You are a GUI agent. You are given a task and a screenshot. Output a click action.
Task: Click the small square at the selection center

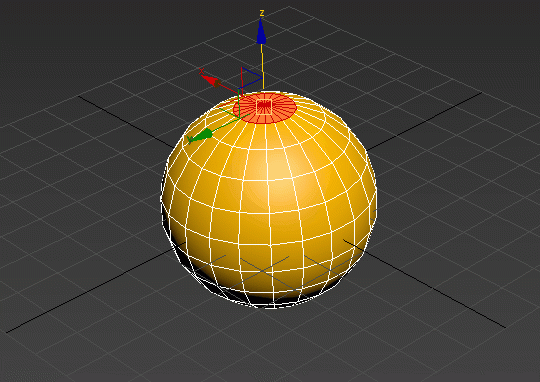264,107
